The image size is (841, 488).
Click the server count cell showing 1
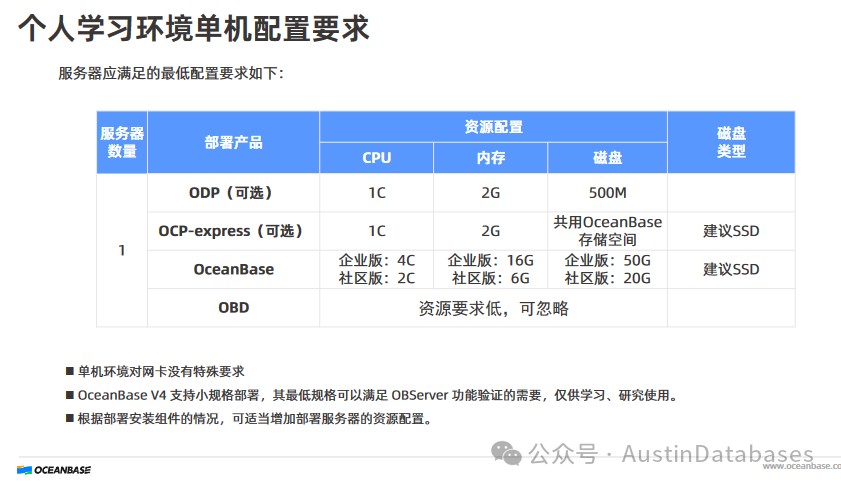tap(122, 250)
